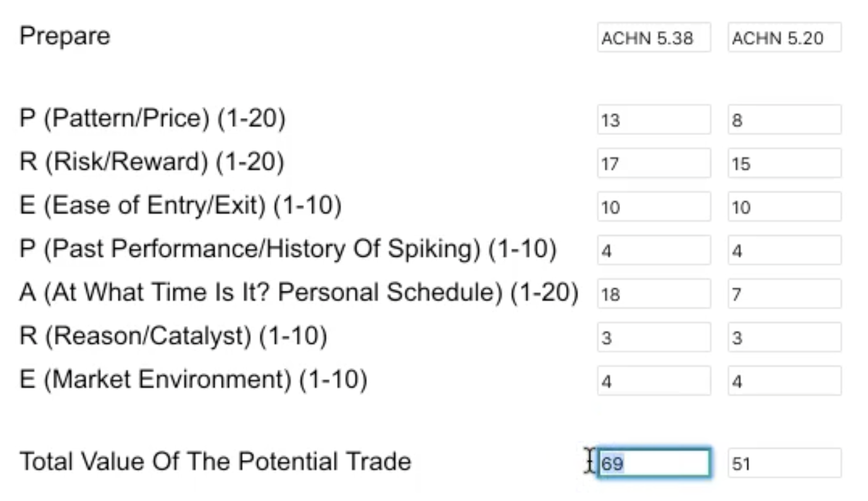Click Risk/Reward field with value 15
Image resolution: width=868 pixels, height=501 pixels.
coord(784,163)
